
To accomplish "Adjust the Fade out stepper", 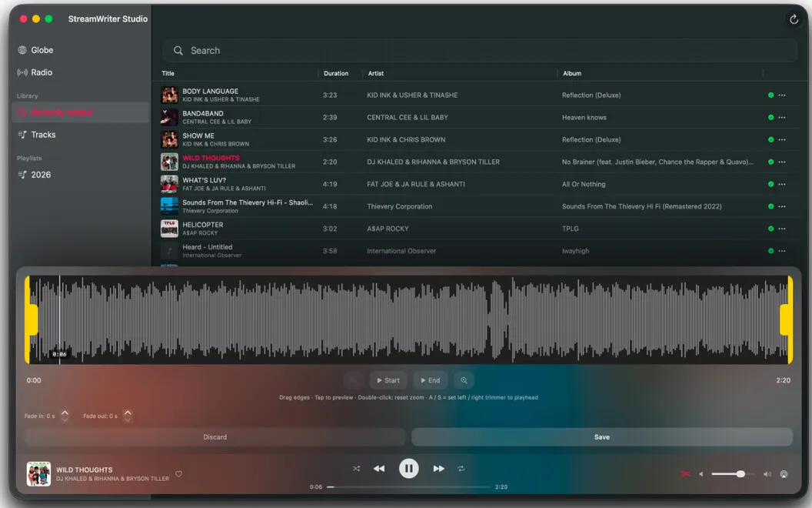I will point(128,415).
